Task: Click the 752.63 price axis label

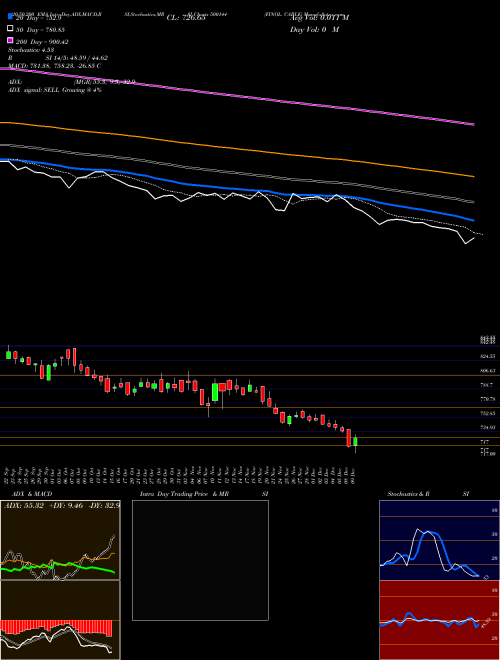Action: point(488,413)
